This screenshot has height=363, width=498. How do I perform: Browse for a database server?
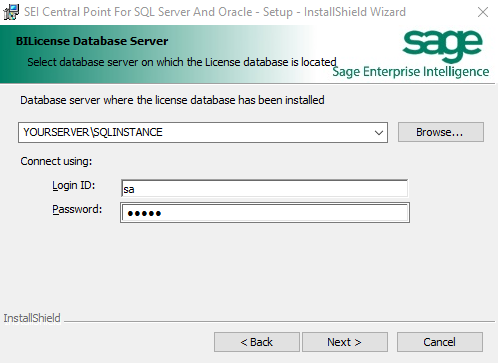click(x=440, y=132)
